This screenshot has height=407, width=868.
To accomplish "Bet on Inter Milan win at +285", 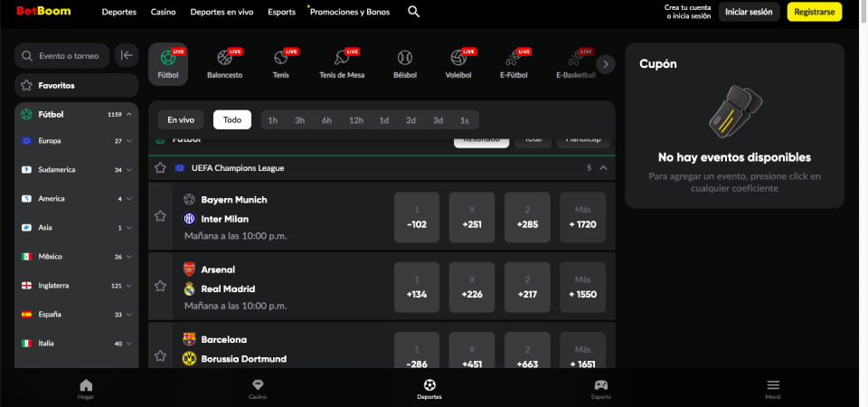I will coord(527,217).
